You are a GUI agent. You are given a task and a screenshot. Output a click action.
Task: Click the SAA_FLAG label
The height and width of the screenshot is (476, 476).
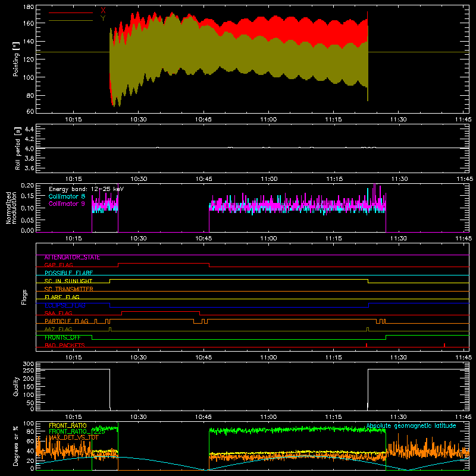click(x=58, y=313)
